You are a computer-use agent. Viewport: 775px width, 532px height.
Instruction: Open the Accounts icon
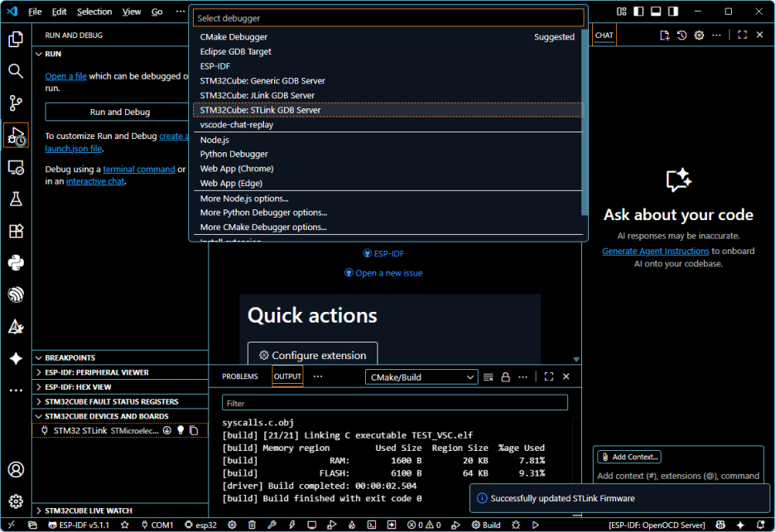point(16,469)
